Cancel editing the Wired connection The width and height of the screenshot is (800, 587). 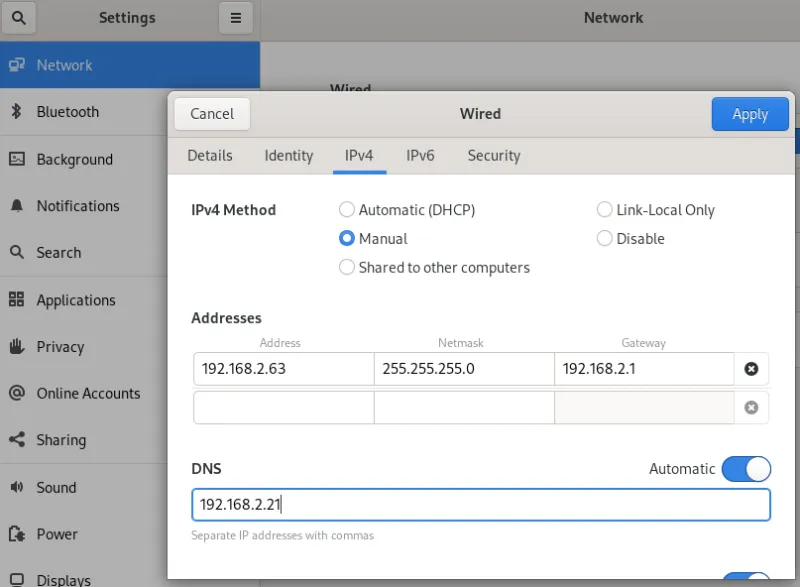coord(211,114)
